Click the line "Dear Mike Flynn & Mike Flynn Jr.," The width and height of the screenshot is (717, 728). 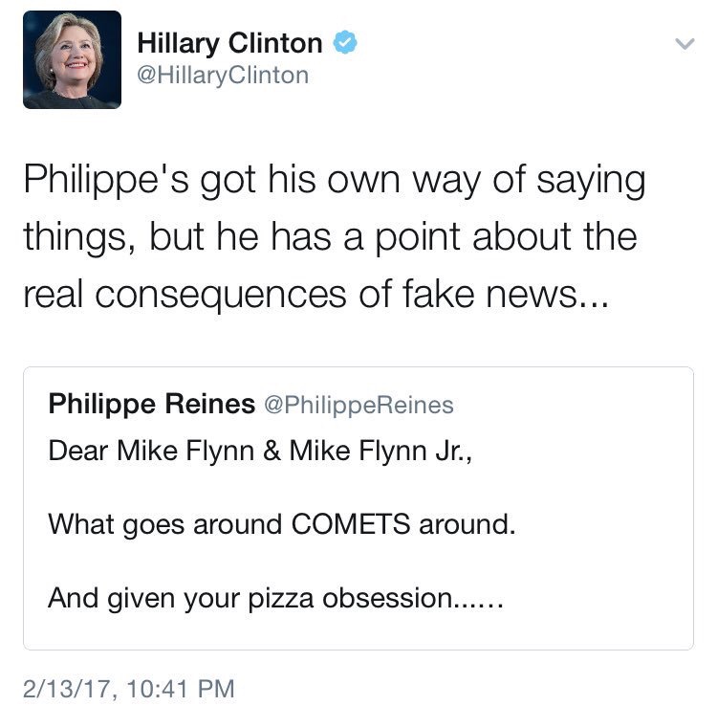(260, 451)
